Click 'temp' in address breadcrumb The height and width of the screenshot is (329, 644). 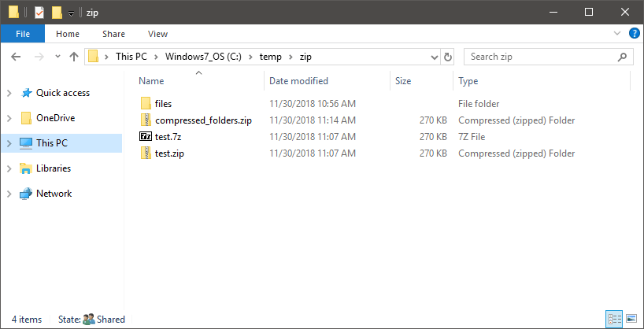click(270, 57)
